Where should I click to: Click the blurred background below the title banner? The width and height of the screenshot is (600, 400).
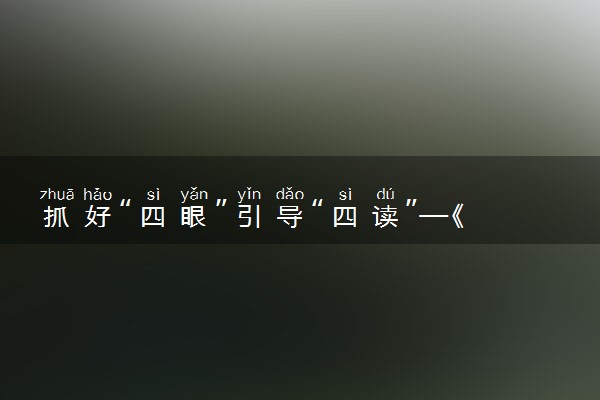click(x=300, y=322)
